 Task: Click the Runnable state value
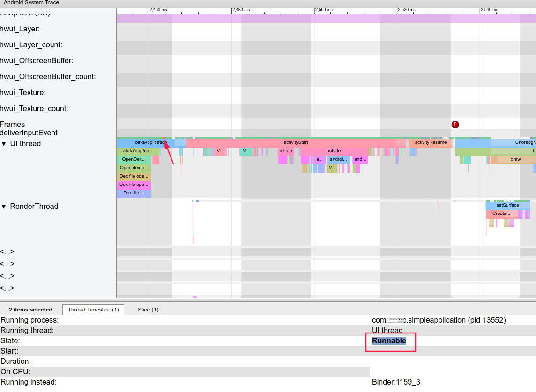coord(389,341)
